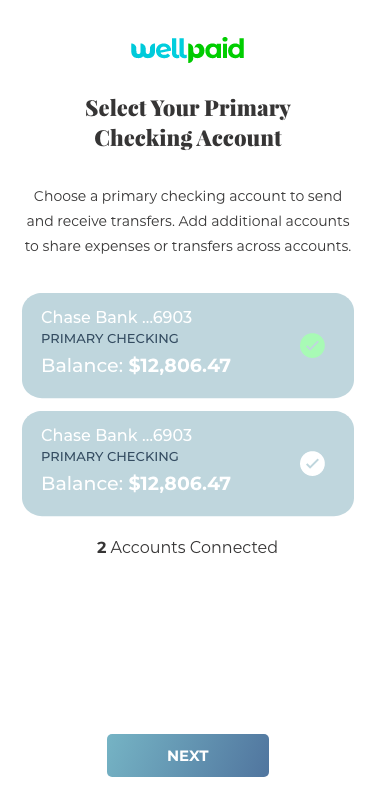Select the white checkmark circle
Viewport: 375px width, 812px height.
click(x=312, y=463)
